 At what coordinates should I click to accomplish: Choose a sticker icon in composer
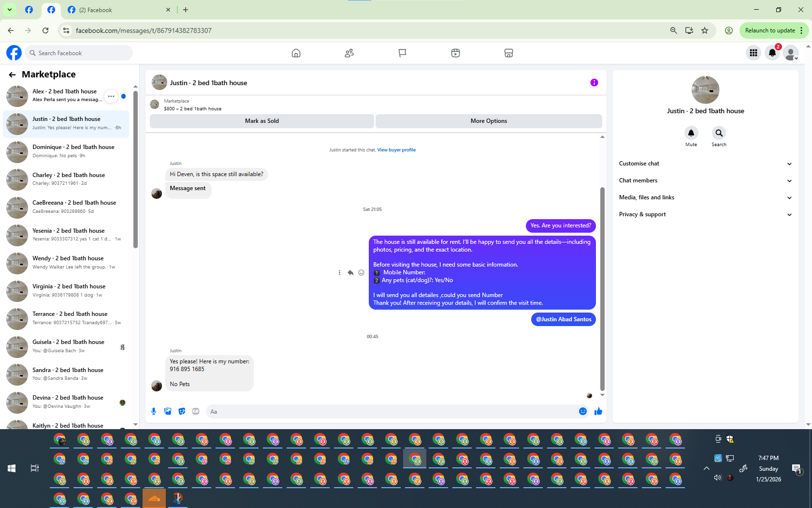coord(182,411)
